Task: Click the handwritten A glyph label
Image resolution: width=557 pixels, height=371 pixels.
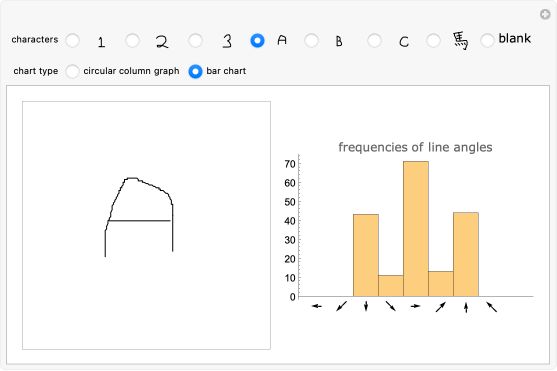Action: [282, 40]
